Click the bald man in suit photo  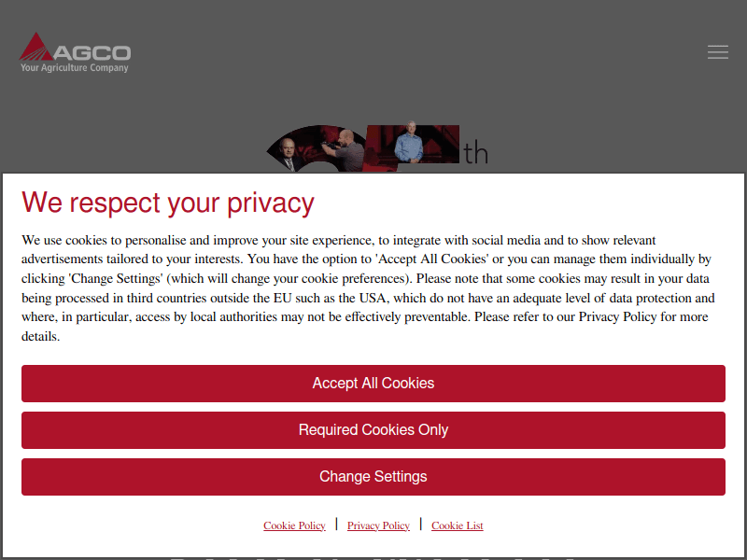pyautogui.click(x=287, y=154)
